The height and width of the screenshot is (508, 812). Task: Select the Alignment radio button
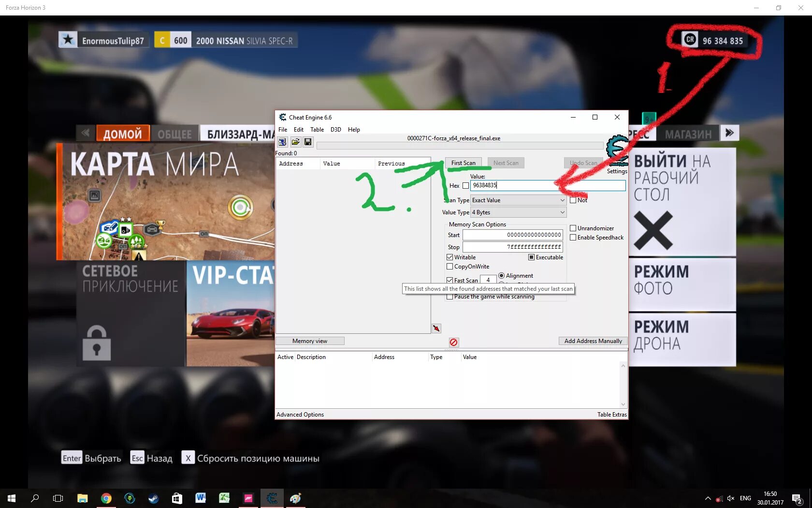(x=501, y=276)
